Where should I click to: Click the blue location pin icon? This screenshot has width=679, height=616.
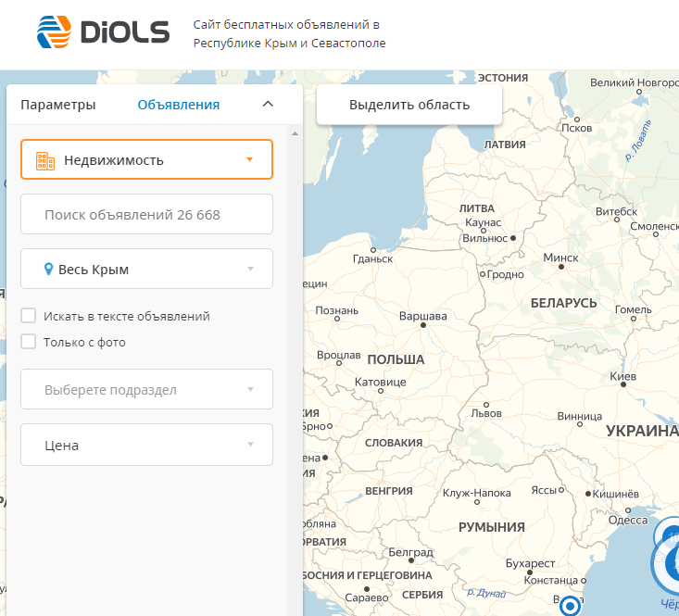coord(48,270)
